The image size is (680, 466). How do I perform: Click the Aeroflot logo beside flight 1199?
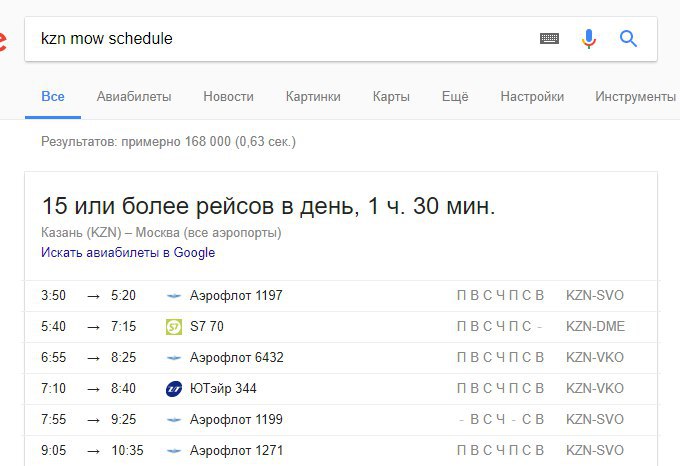pyautogui.click(x=174, y=420)
